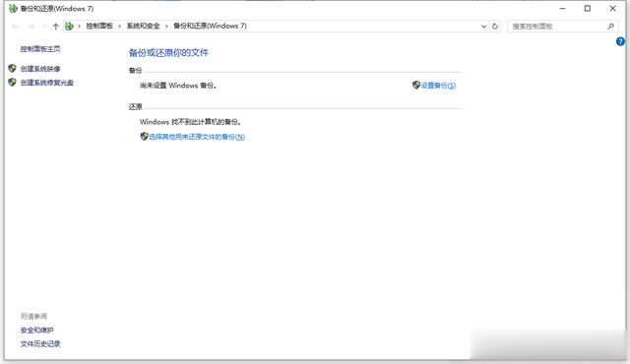Select 备份和还原(Windows 7) breadcrumb
The width and height of the screenshot is (630, 364).
210,27
